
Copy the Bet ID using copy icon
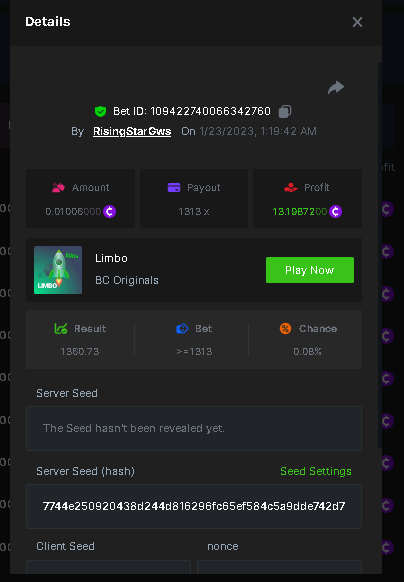coord(285,111)
